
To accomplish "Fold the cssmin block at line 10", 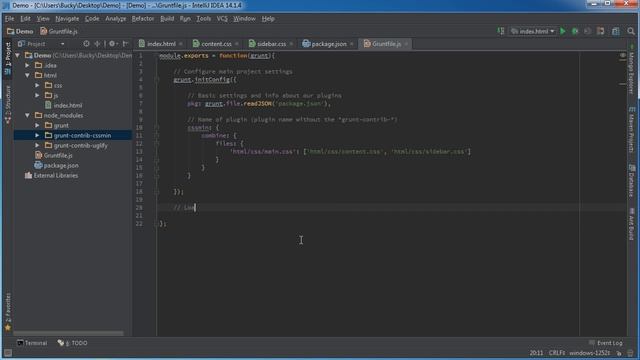I will point(157,128).
